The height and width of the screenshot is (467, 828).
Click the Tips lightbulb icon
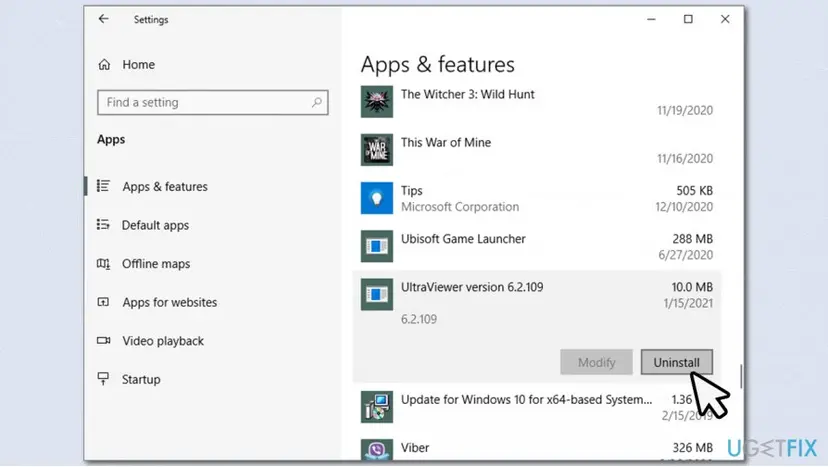click(377, 198)
